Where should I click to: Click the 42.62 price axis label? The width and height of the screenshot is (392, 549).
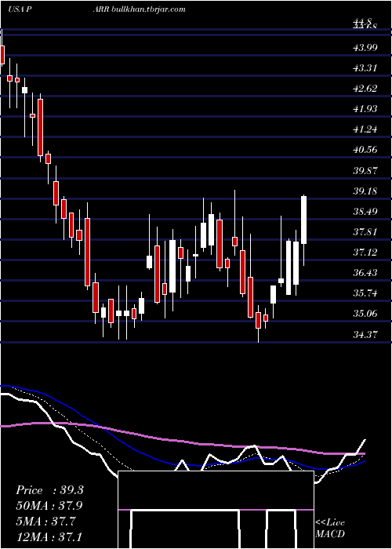(x=365, y=89)
